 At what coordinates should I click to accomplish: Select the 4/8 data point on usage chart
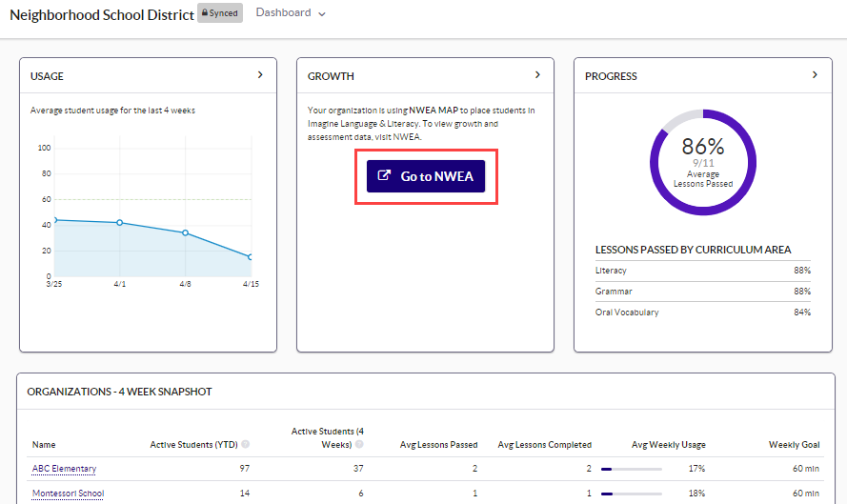coord(185,232)
